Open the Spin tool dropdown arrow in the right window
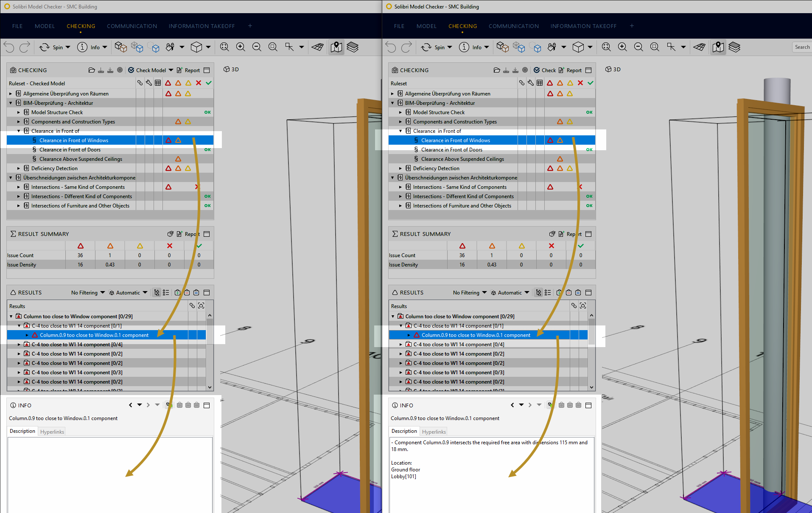 tap(450, 47)
